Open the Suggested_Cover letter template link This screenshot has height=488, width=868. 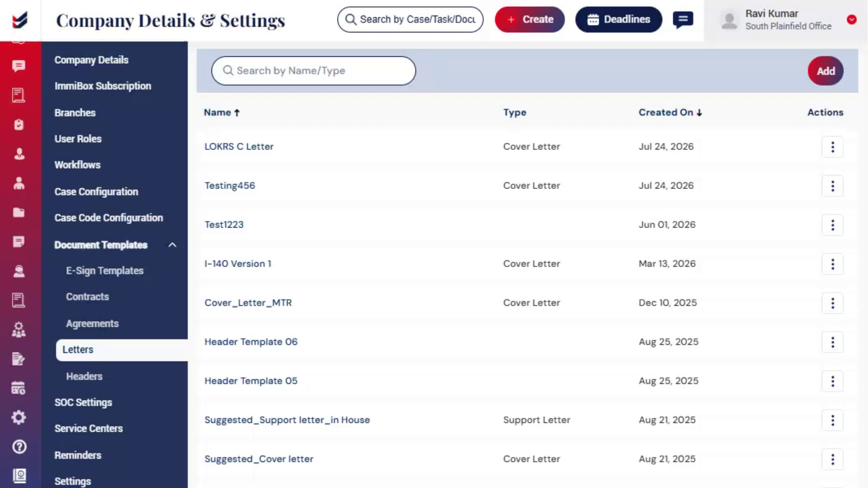[x=259, y=459]
